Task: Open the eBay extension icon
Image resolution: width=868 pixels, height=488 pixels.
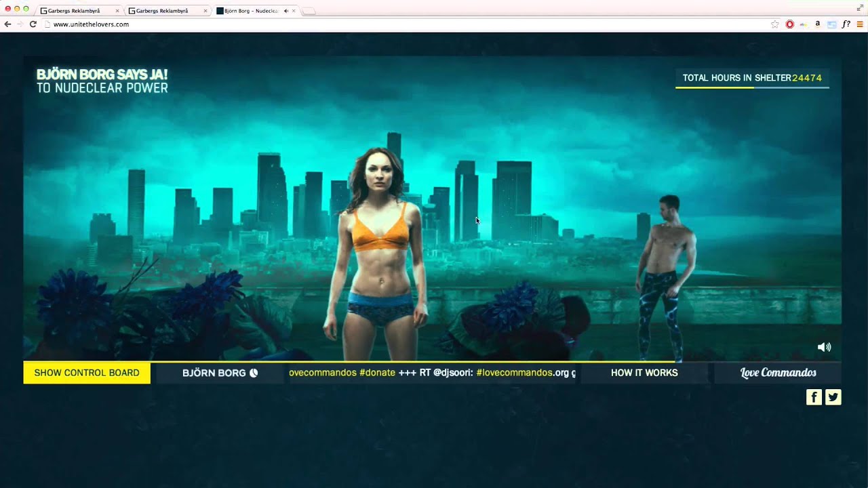Action: click(x=804, y=24)
